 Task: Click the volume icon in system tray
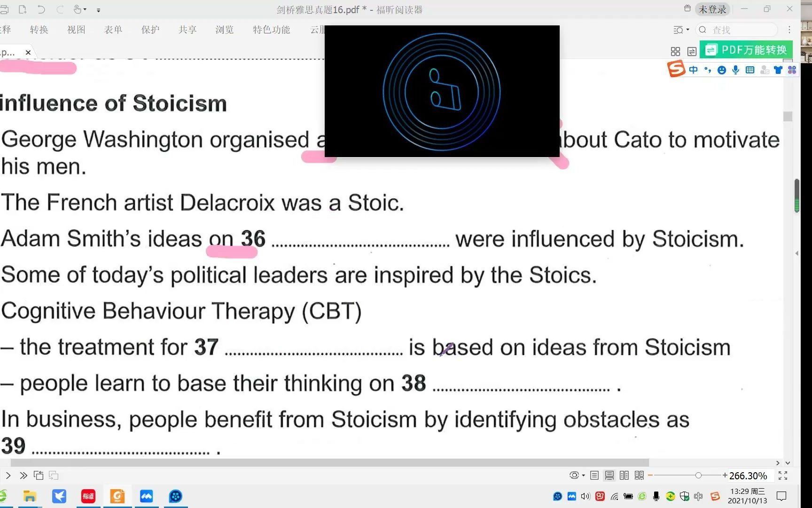pos(586,496)
